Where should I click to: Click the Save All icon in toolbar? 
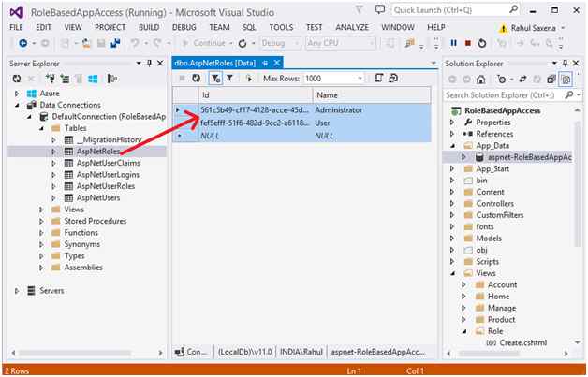(115, 43)
